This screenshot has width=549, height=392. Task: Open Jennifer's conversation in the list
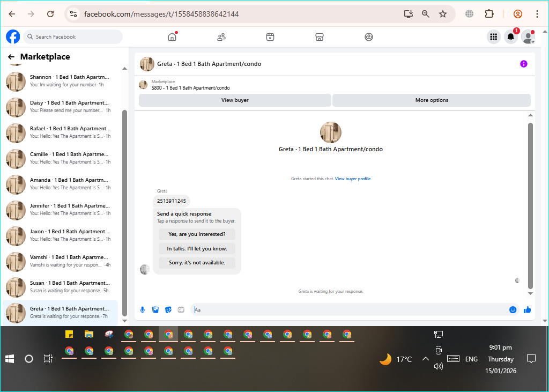[x=60, y=210]
